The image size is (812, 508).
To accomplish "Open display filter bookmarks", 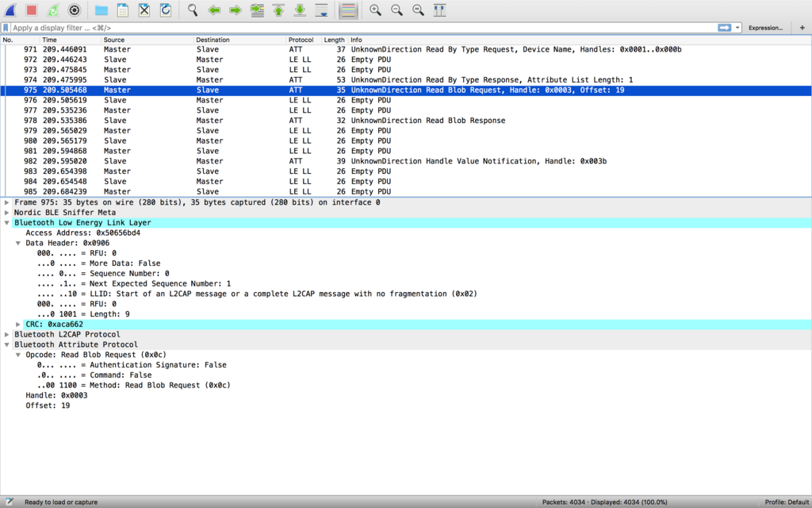I will [x=6, y=28].
